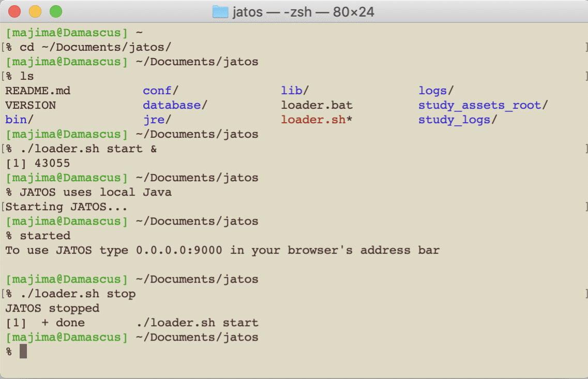Minimize terminal using the yellow button
Viewport: 588px width, 379px height.
point(35,11)
